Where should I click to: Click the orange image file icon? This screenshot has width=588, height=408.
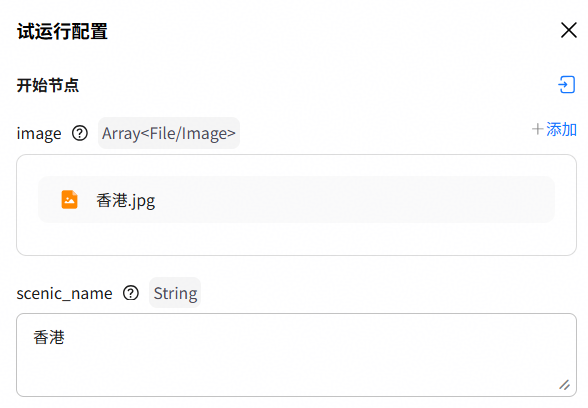(x=69, y=199)
